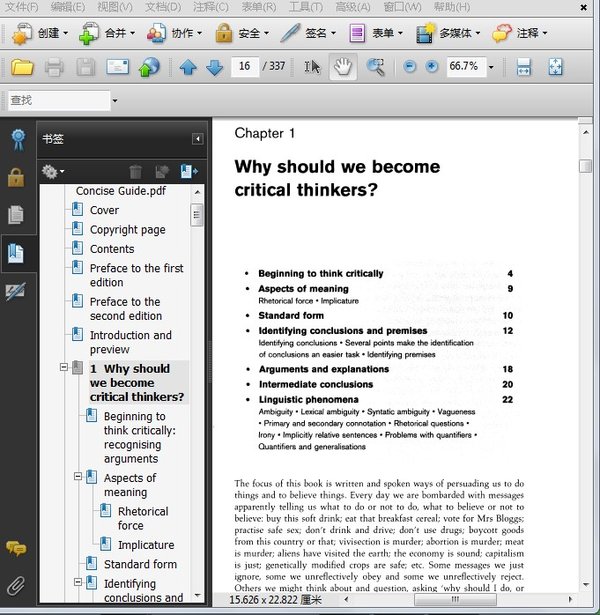The image size is (600, 615).
Task: Click the Fit Width icon
Action: [522, 67]
